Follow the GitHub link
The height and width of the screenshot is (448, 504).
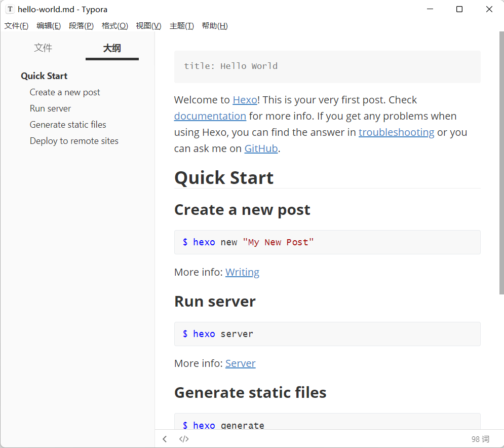(261, 148)
